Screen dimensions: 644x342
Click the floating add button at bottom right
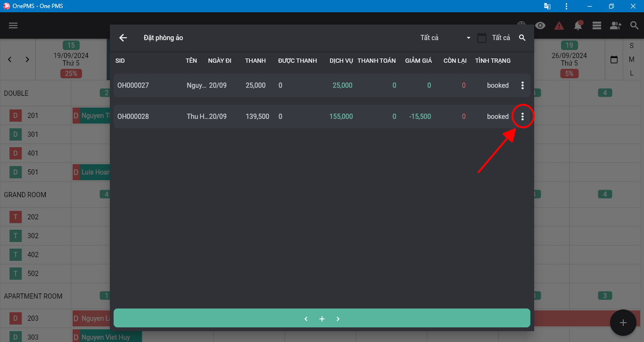(623, 323)
